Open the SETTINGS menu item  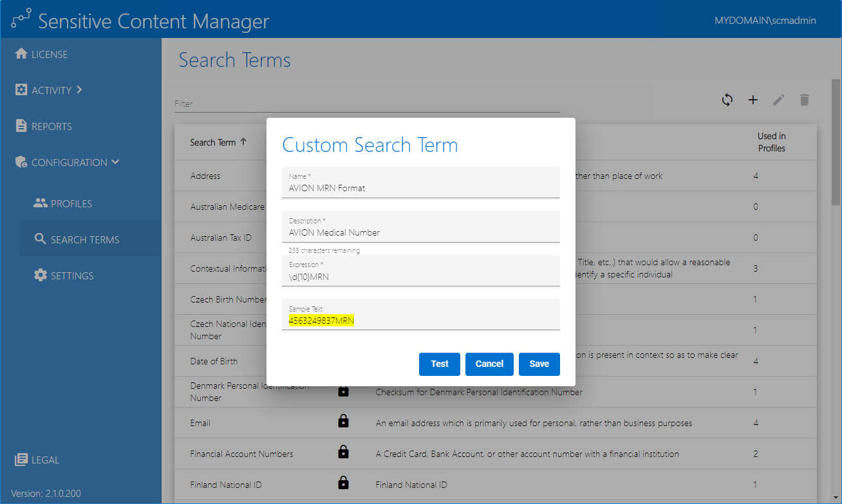72,276
